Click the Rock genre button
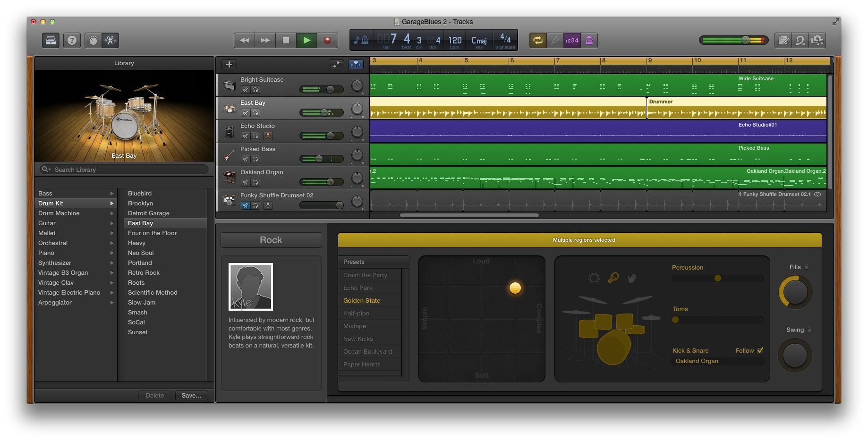Image resolution: width=868 pixels, height=441 pixels. tap(271, 240)
